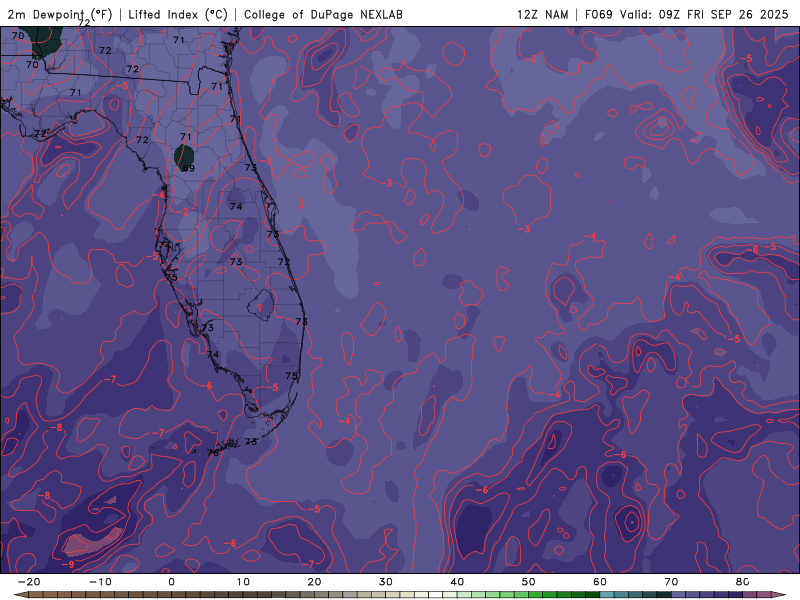Click the "12Z NAM" model run text
This screenshot has height=600, width=800.
click(542, 14)
